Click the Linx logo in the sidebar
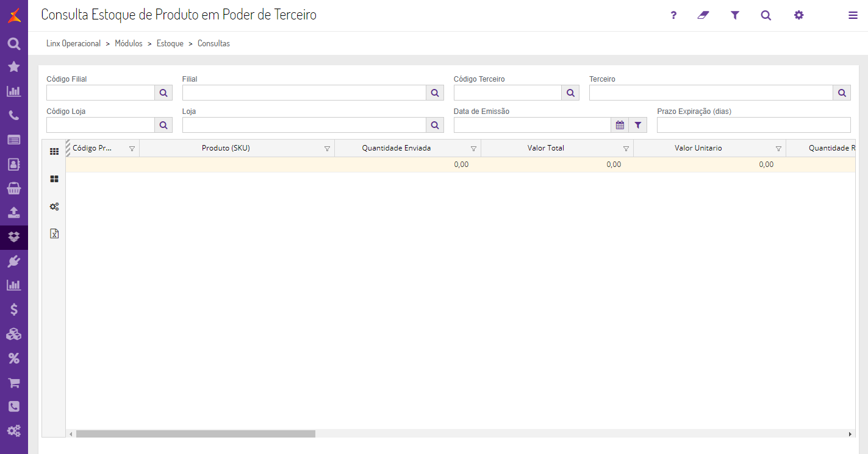 click(x=14, y=15)
